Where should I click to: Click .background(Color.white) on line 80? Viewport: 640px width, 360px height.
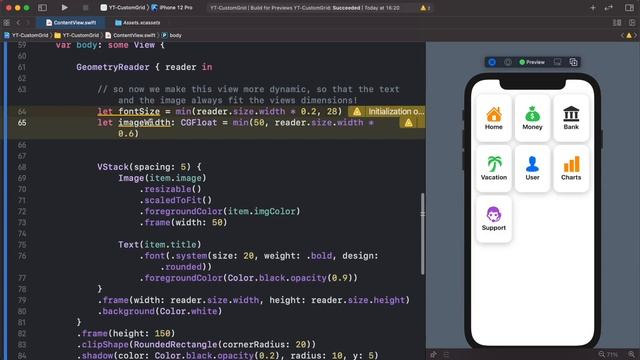(x=160, y=311)
